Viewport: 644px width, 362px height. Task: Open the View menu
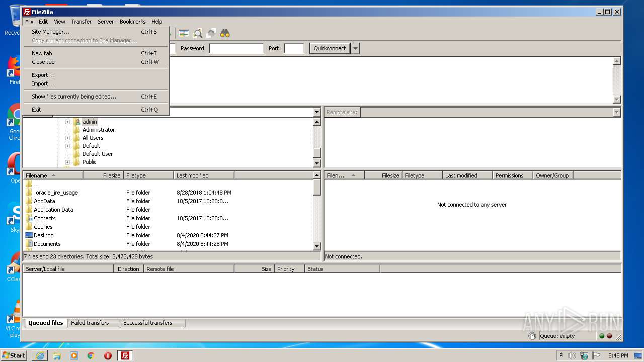click(59, 22)
